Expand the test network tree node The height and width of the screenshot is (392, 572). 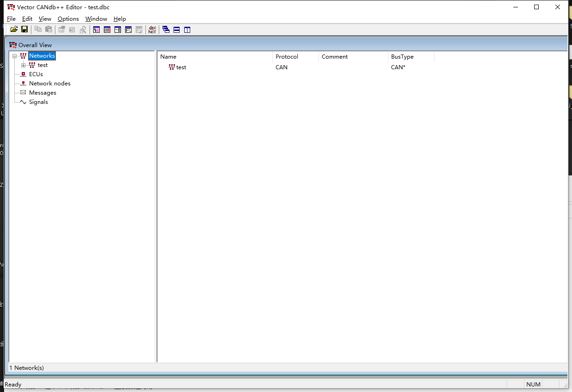click(x=24, y=65)
